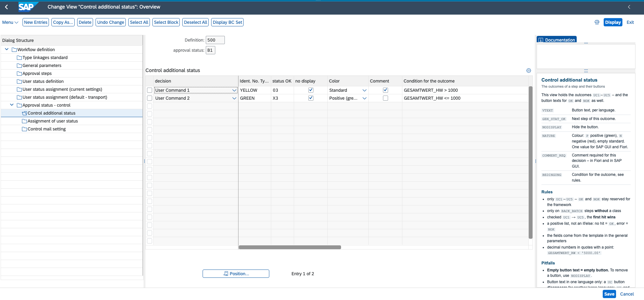Click folder icon of User status definition
Image resolution: width=644 pixels, height=300 pixels.
tap(19, 81)
